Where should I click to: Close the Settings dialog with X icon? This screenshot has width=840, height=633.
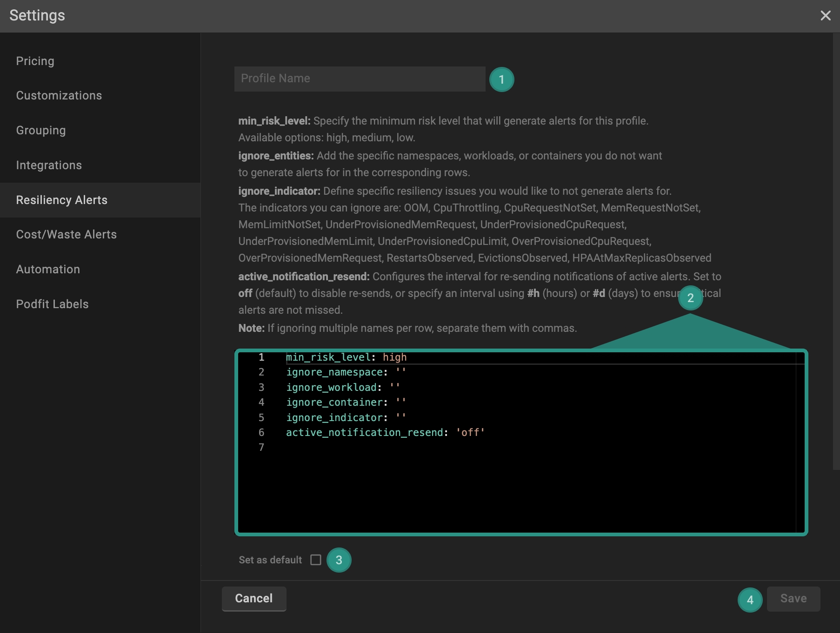pos(825,16)
